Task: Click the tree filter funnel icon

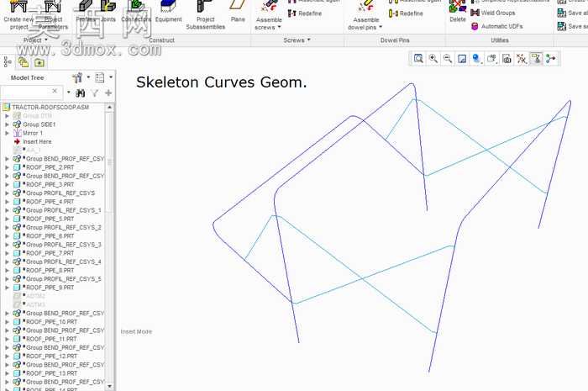Action: coord(95,93)
